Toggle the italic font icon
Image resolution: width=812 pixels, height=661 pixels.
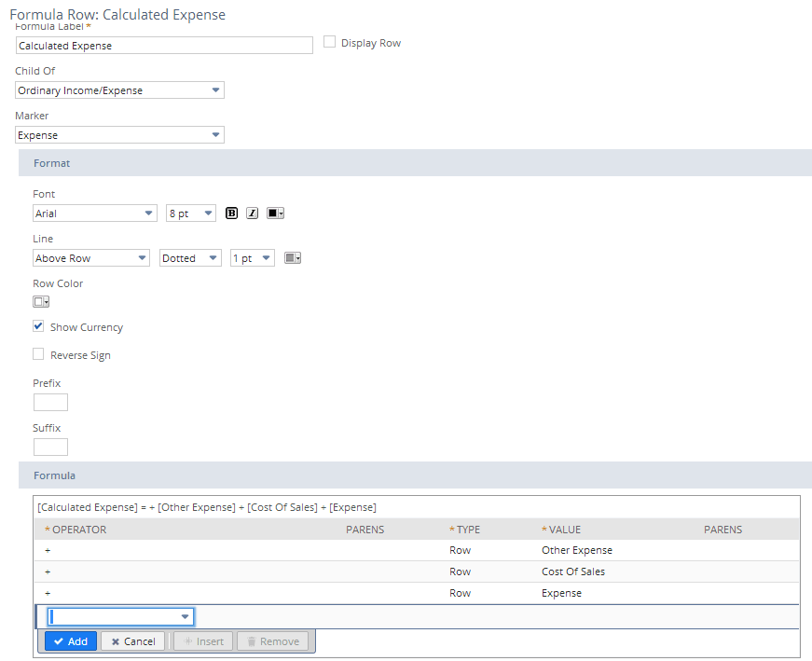[x=253, y=213]
